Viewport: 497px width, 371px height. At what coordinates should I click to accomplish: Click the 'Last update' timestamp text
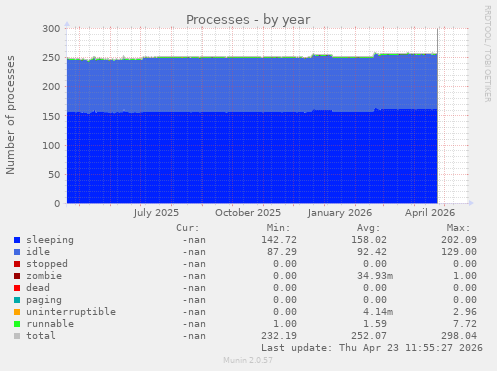pyautogui.click(x=372, y=348)
